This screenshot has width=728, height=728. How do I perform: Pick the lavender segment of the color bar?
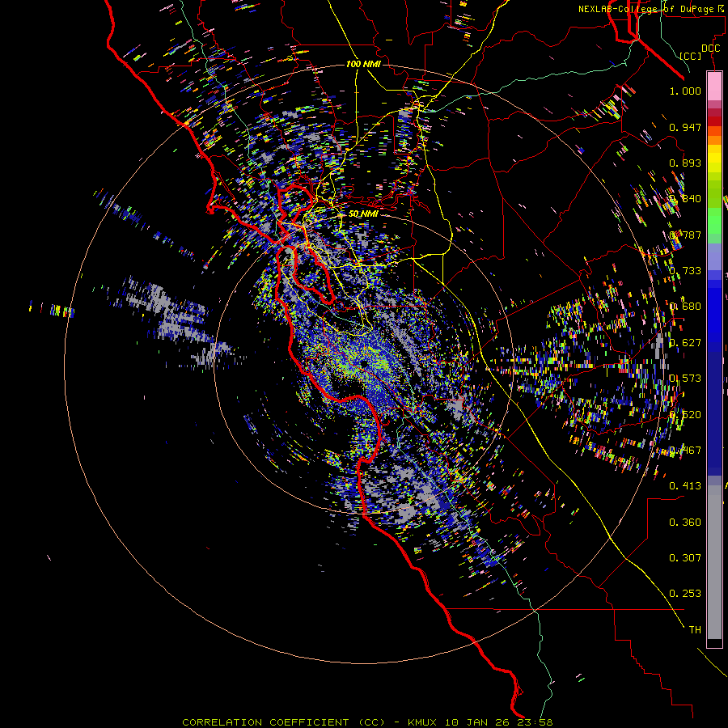[714, 256]
